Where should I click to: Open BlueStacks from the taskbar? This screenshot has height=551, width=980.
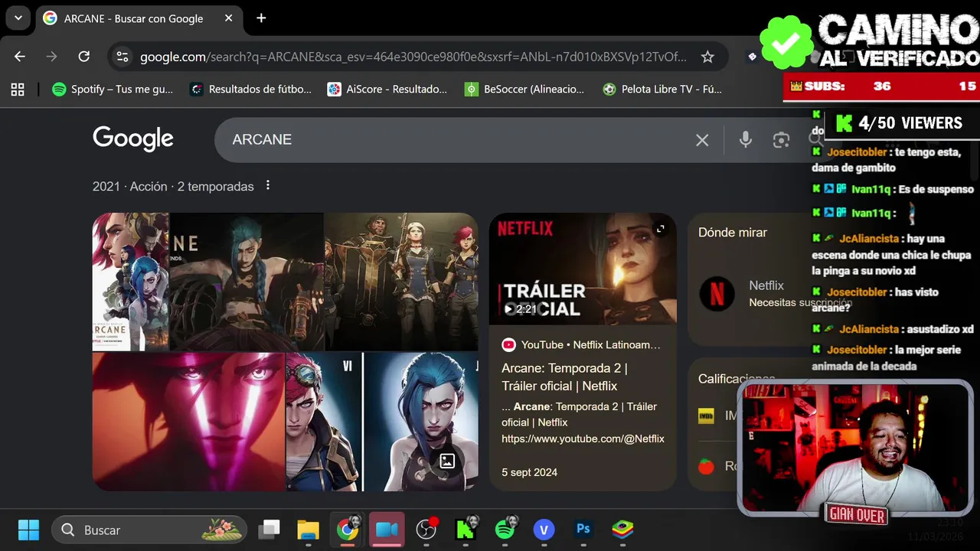point(622,530)
